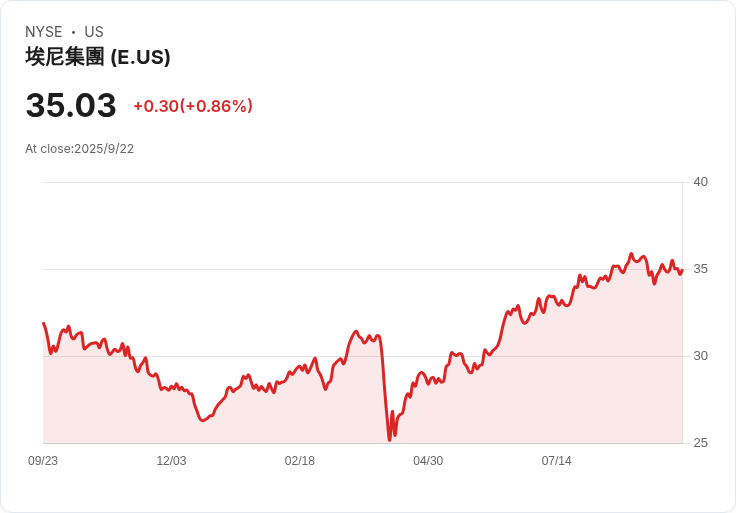Click the latest endpoint of price line

point(682,270)
